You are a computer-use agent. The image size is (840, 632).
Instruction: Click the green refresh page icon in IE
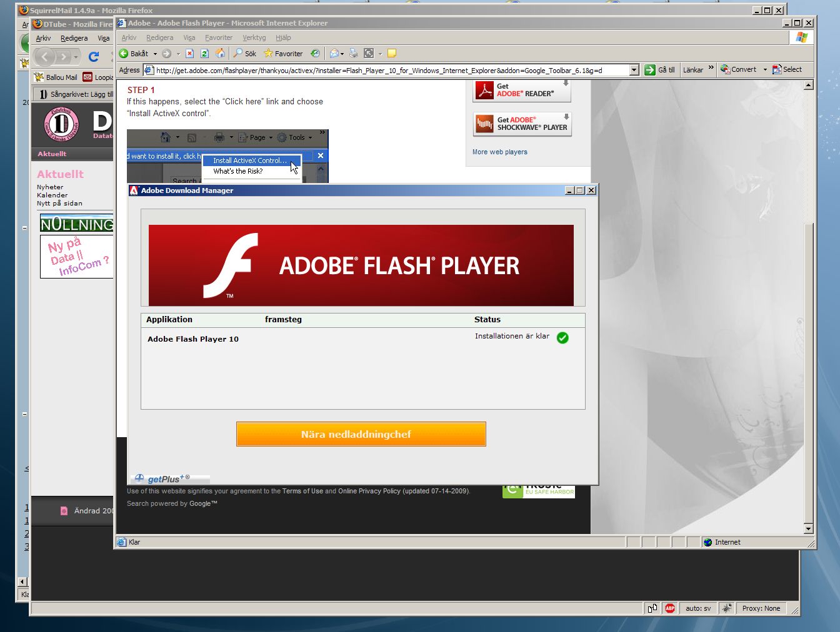(204, 54)
